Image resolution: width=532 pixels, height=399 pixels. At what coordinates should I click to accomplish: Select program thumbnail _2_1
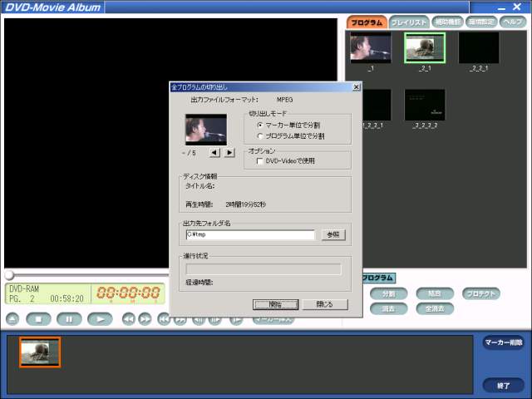pyautogui.click(x=425, y=48)
